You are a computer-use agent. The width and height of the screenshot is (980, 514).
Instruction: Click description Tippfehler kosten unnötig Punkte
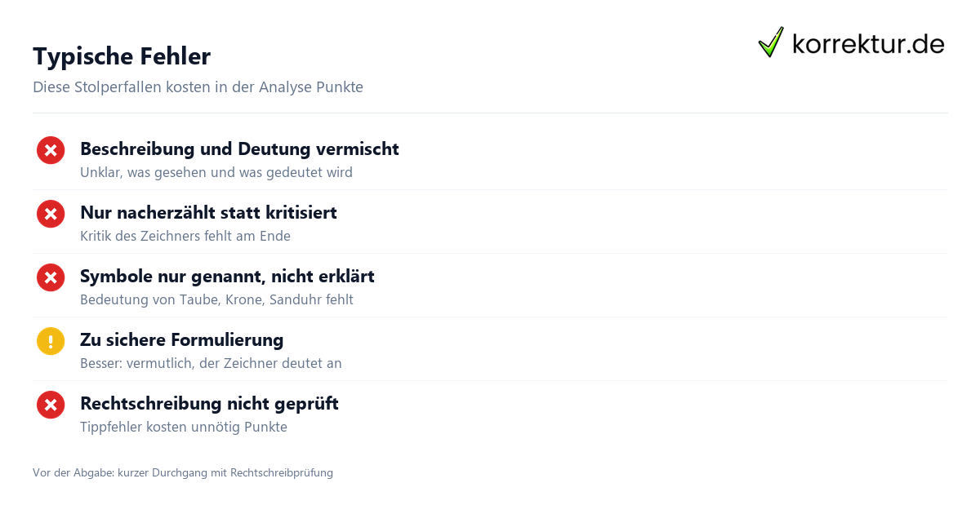[x=184, y=428]
